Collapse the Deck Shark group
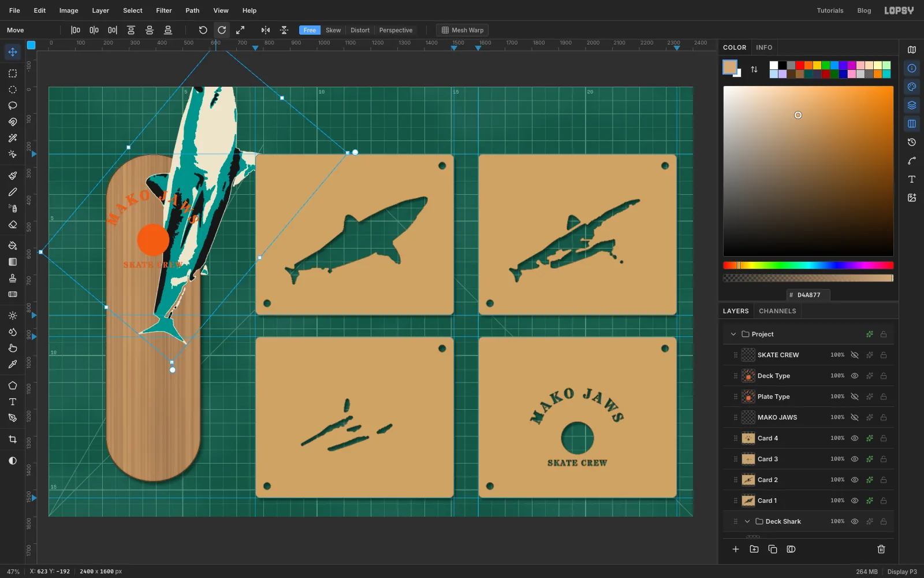924x578 pixels. pos(747,521)
